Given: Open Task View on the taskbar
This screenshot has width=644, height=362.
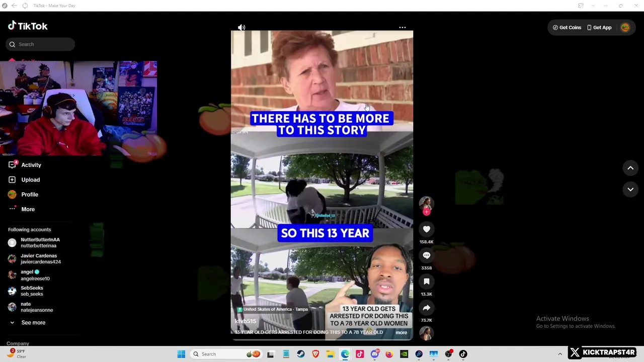Looking at the screenshot, I should pyautogui.click(x=271, y=354).
